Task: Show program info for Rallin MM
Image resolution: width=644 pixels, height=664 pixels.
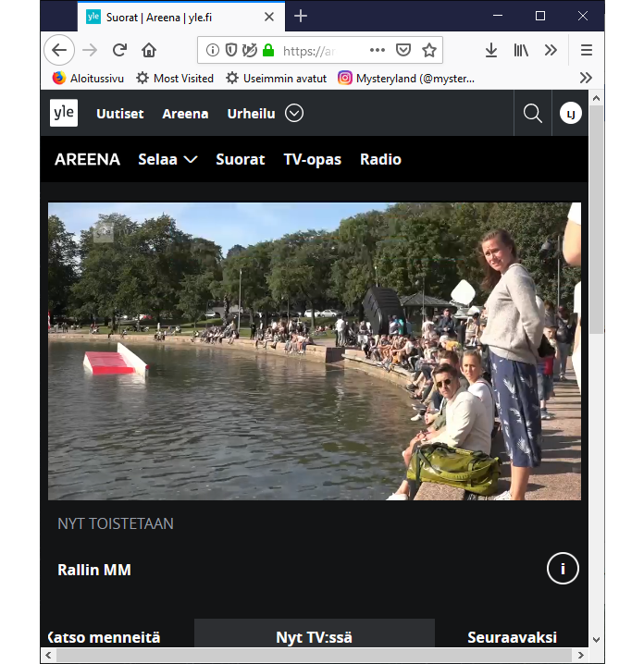Action: tap(563, 569)
